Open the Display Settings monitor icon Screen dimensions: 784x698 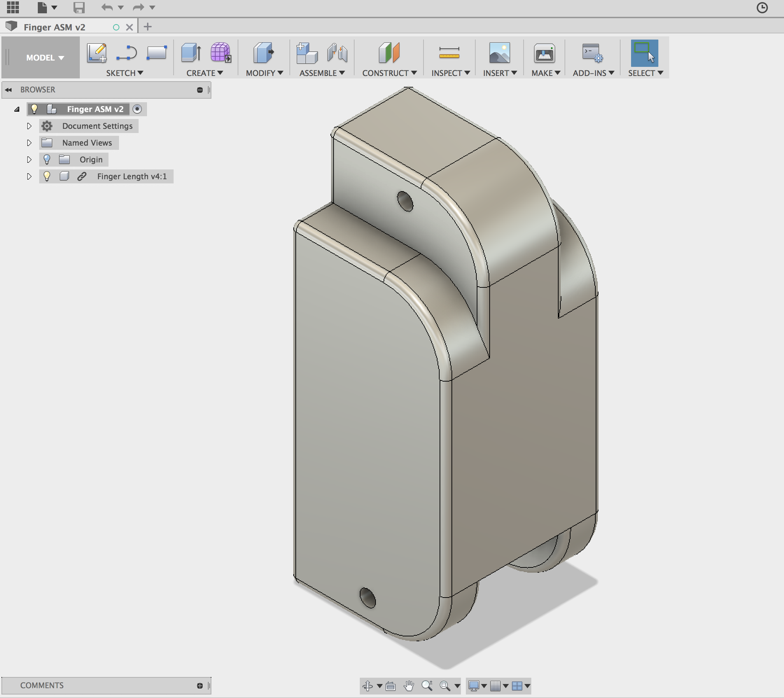click(x=474, y=686)
